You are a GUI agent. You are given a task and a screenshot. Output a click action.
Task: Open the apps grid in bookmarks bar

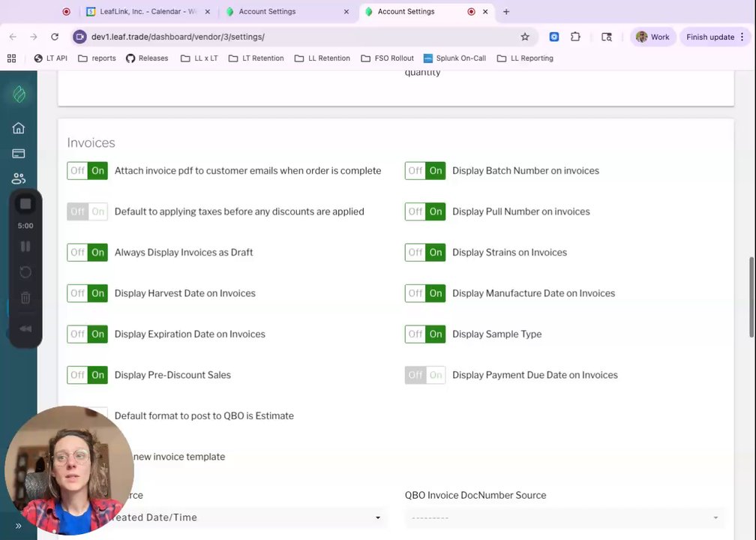point(11,58)
